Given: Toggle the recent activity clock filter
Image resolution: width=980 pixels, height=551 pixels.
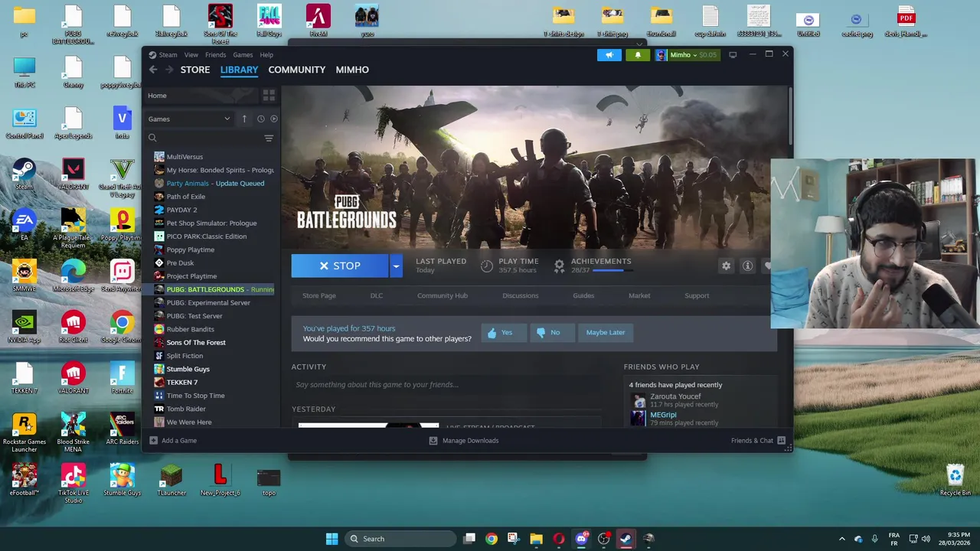Looking at the screenshot, I should [x=260, y=119].
